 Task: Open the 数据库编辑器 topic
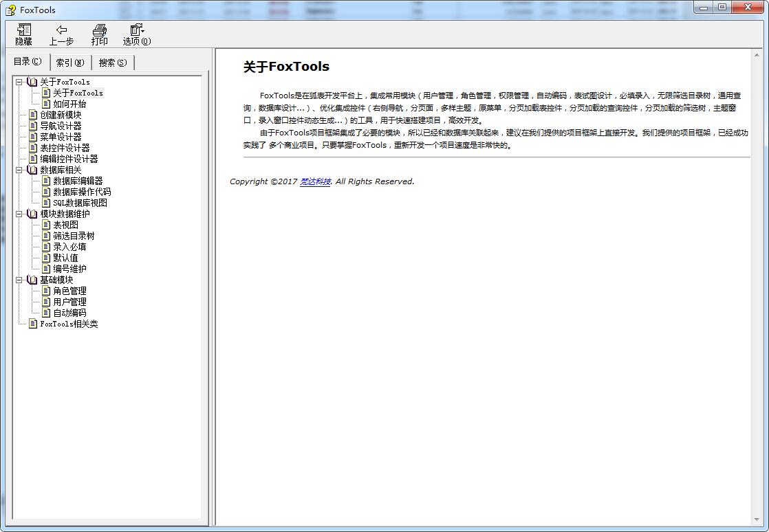click(x=78, y=181)
